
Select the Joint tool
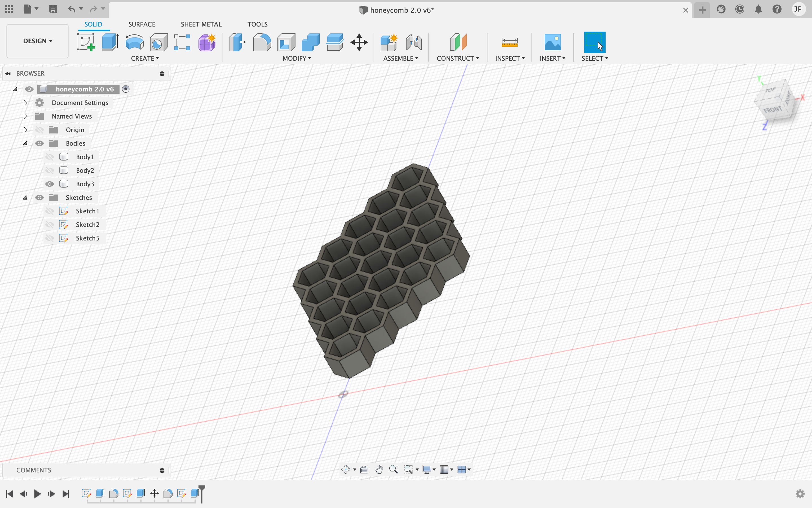(x=414, y=42)
